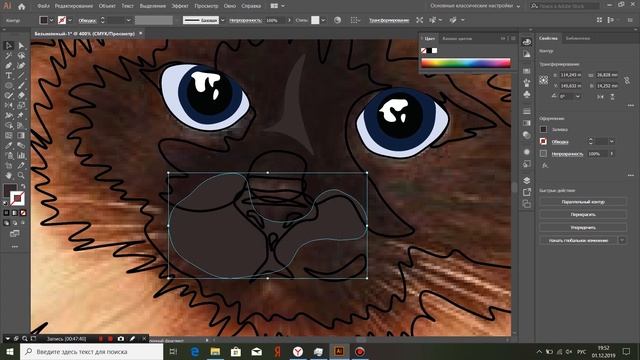This screenshot has height=360, width=640.
Task: Open the workspace switcher dropdown Основные
Action: click(x=476, y=6)
